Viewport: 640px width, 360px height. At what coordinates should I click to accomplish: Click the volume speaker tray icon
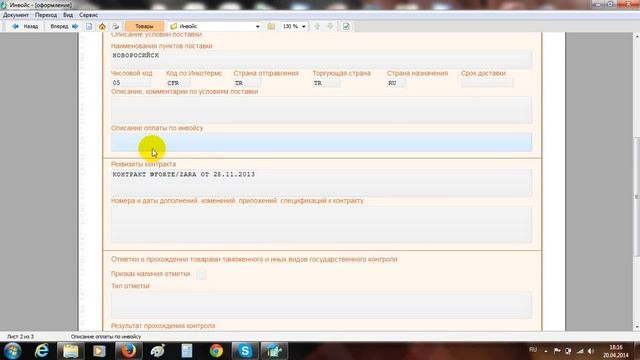coord(591,351)
